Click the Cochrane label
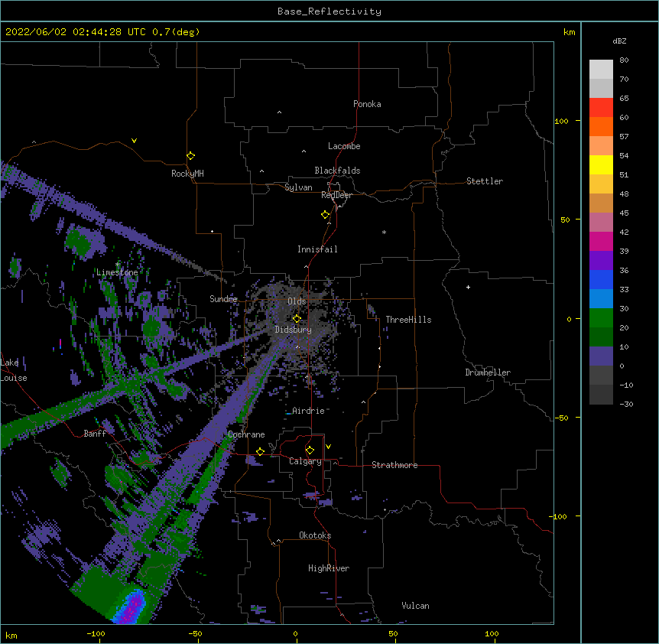The height and width of the screenshot is (644, 659). 246,434
